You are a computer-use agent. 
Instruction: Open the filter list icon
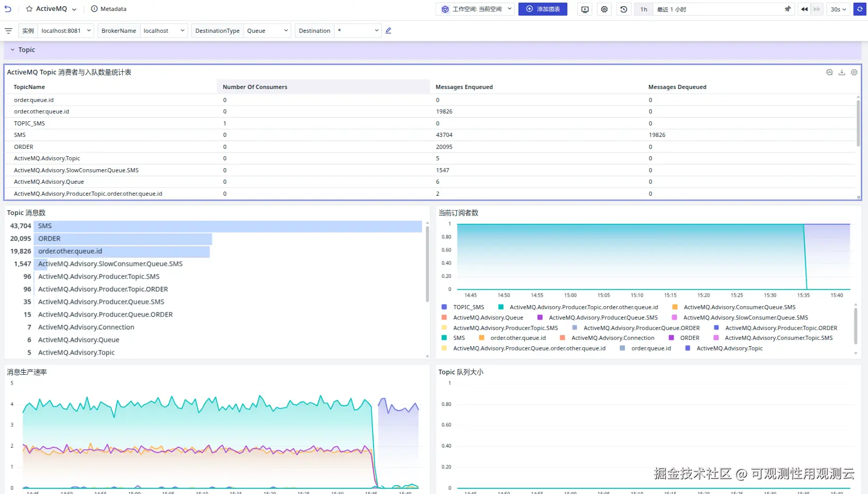(8, 31)
